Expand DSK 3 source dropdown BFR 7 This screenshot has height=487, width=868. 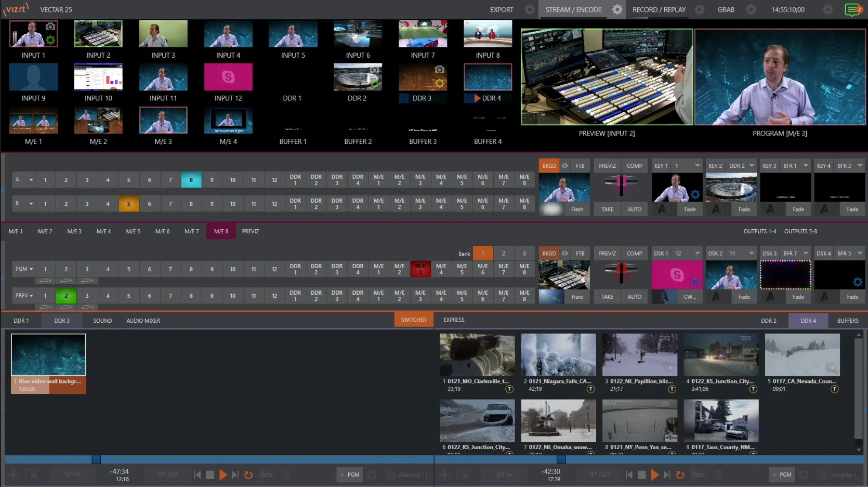point(806,254)
